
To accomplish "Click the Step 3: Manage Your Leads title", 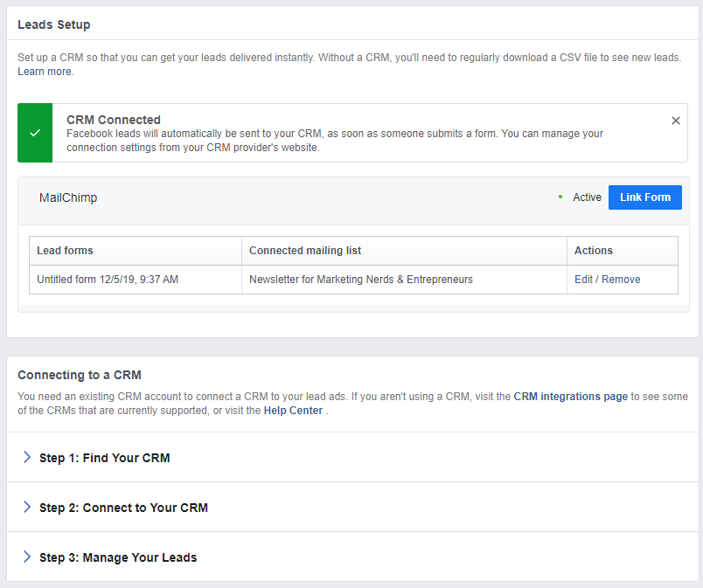I will [x=118, y=557].
